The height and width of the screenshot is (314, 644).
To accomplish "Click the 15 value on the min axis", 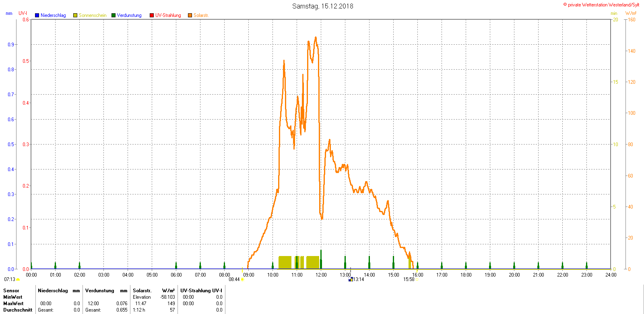I will click(x=615, y=82).
